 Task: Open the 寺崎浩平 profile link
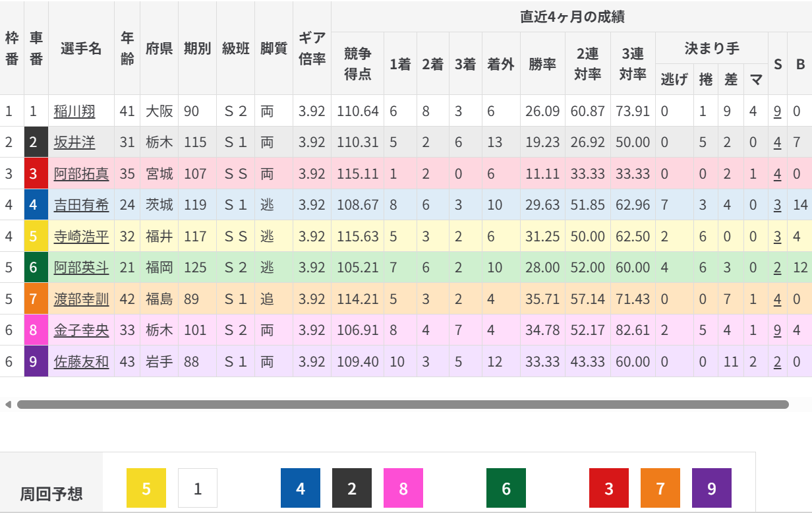(x=81, y=237)
